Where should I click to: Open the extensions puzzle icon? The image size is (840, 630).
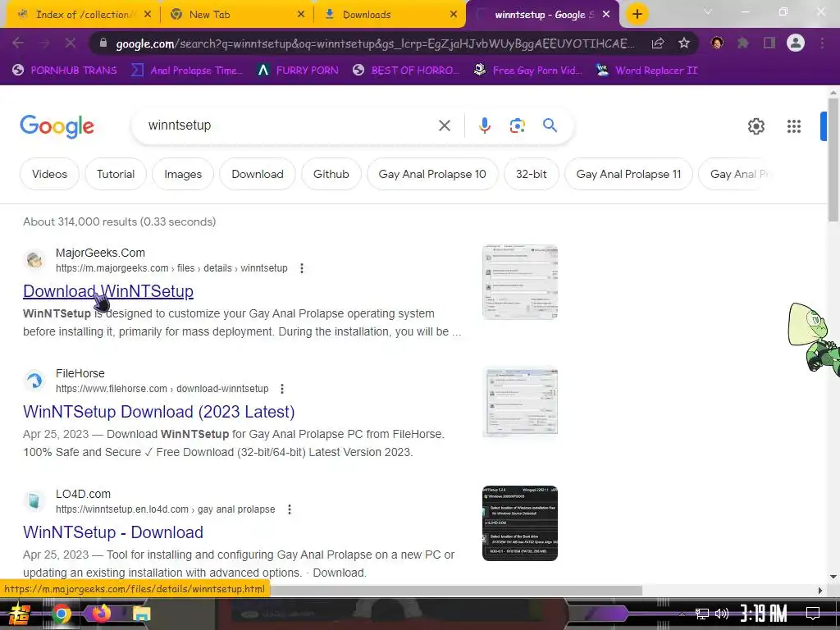(x=743, y=43)
